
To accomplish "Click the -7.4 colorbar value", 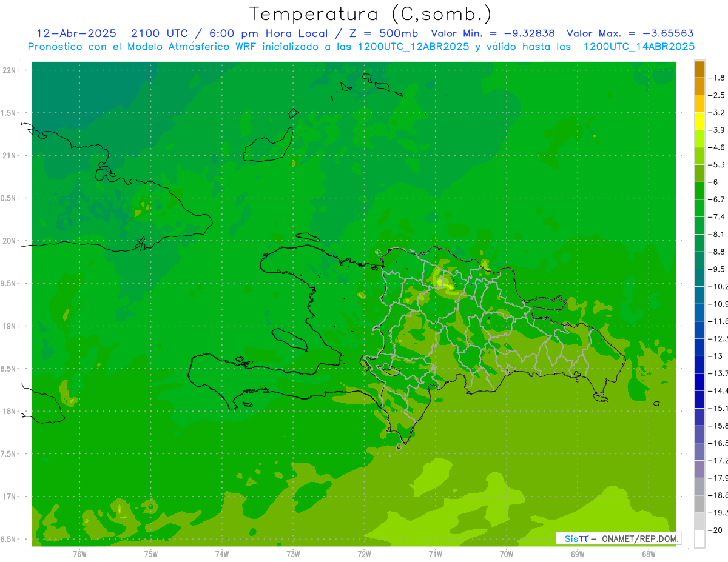I will coord(717,217).
